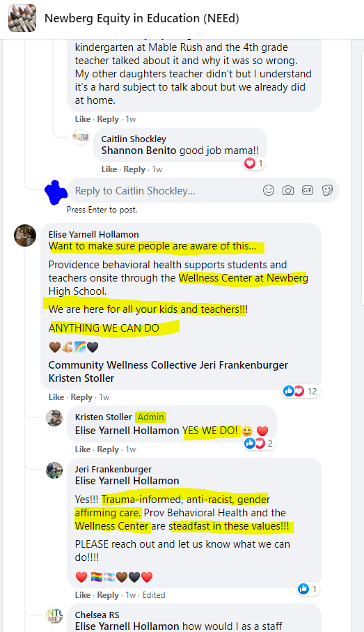The width and height of the screenshot is (364, 632).
Task: Open Newberg Equity in Education group icon
Action: click(22, 18)
